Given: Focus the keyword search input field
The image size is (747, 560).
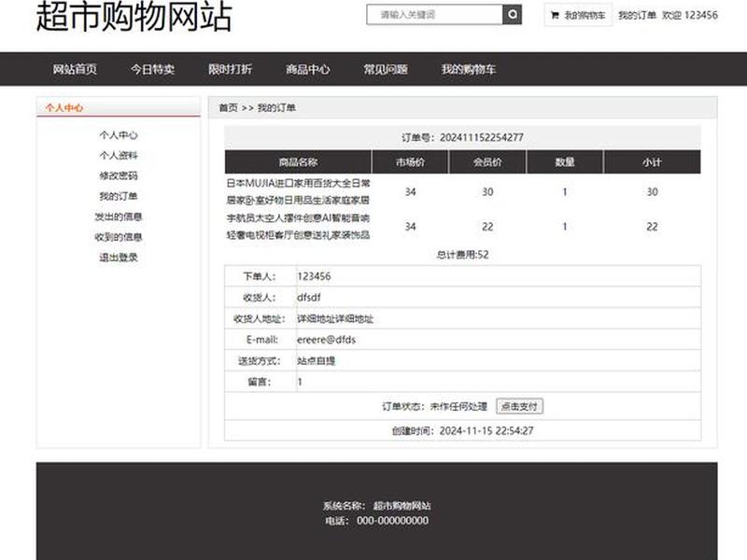Looking at the screenshot, I should [x=434, y=14].
